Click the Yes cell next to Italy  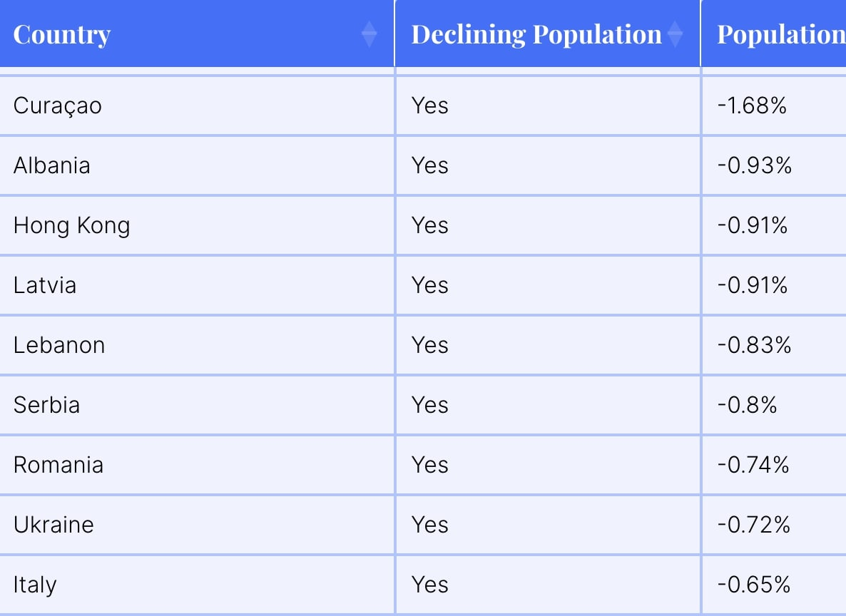point(430,585)
